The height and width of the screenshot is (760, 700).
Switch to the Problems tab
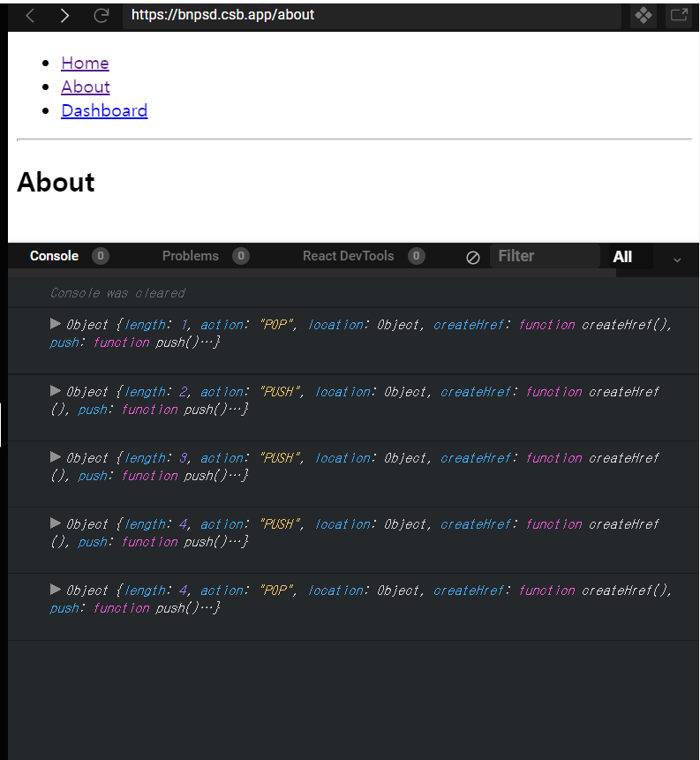191,256
